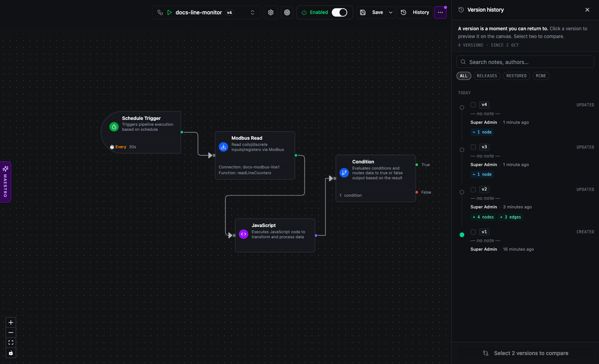Click the History button

(x=415, y=12)
